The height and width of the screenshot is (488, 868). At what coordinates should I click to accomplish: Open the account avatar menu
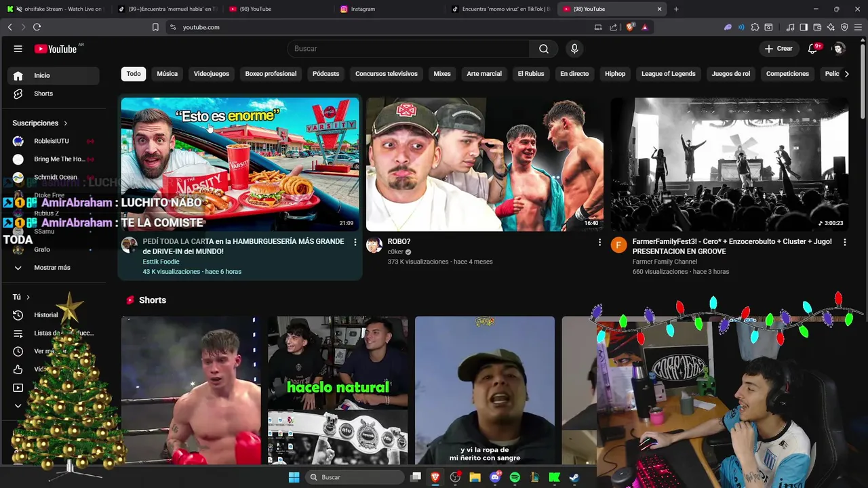point(839,49)
